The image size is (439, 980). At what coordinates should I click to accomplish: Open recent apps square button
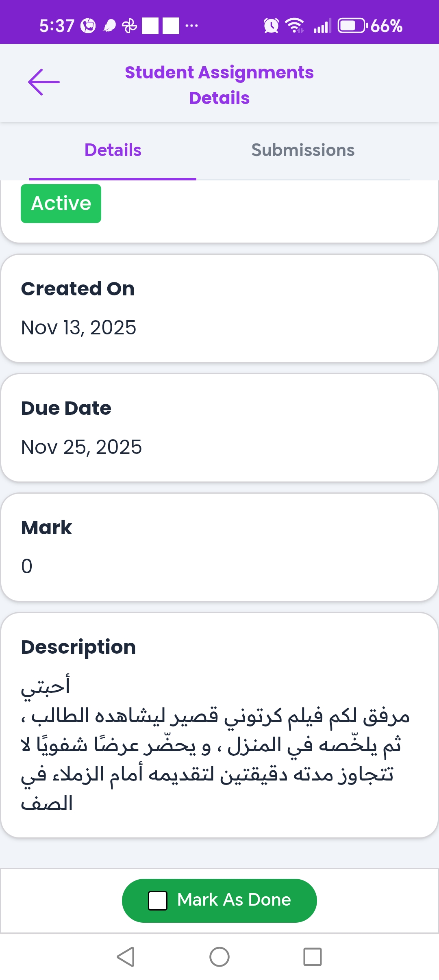[312, 956]
